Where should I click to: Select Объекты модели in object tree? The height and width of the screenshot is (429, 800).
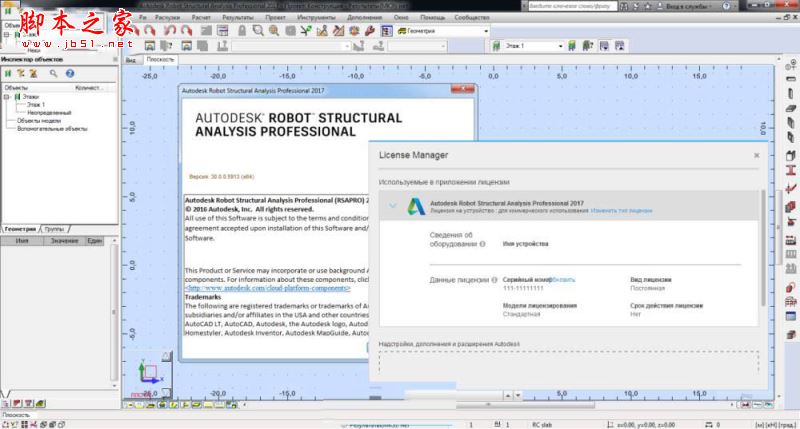point(39,121)
